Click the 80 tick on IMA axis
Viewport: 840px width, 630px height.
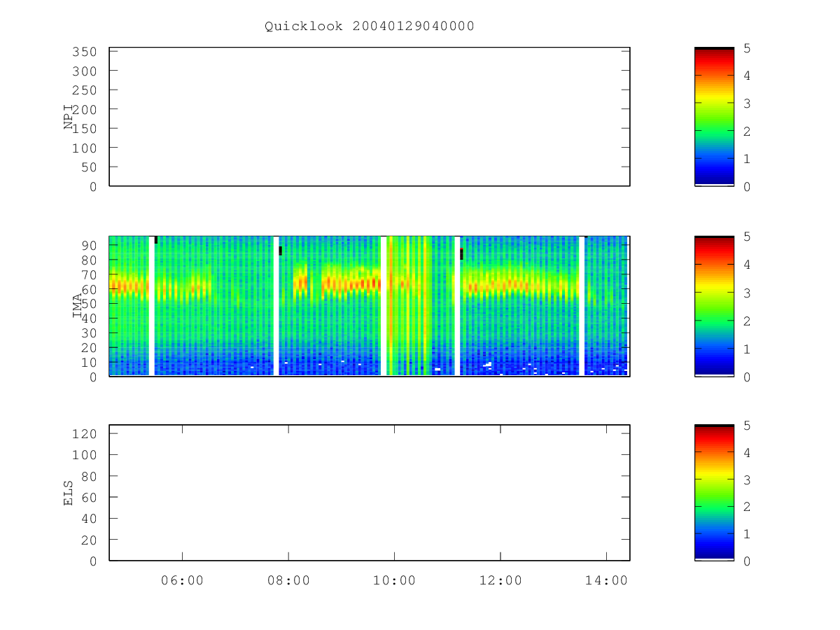tap(87, 260)
